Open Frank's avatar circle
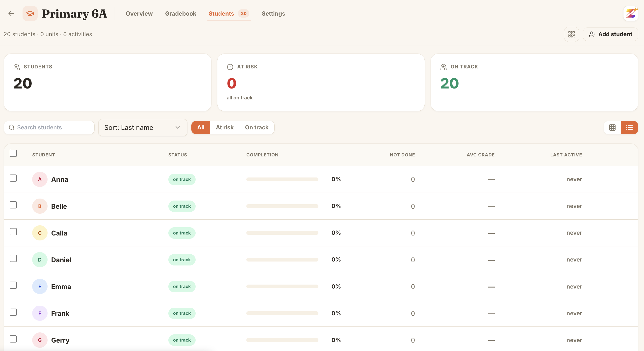This screenshot has width=644, height=351. coord(40,313)
